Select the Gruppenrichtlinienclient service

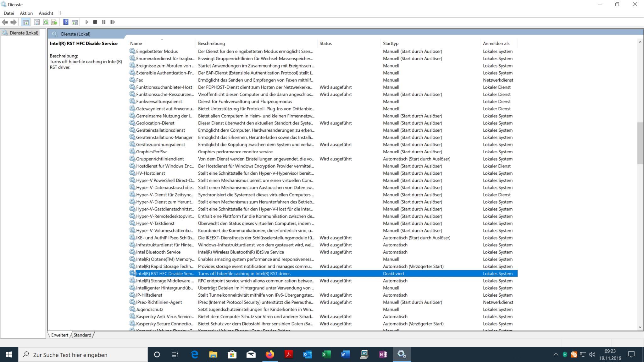coord(323,159)
